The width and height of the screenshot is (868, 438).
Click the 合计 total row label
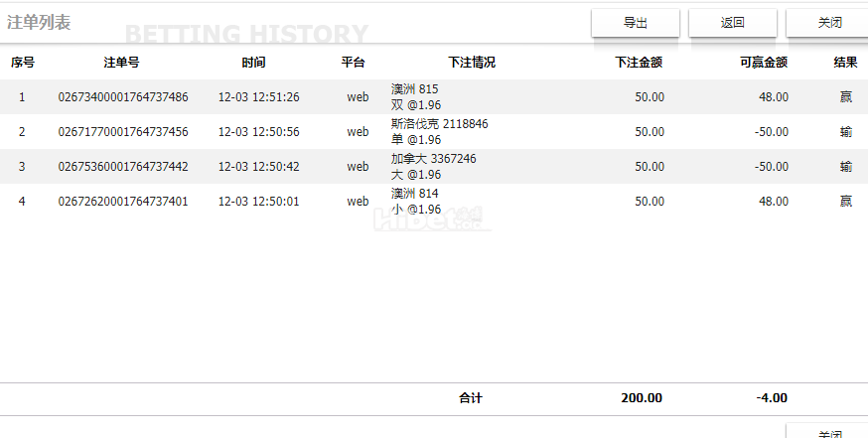point(471,398)
